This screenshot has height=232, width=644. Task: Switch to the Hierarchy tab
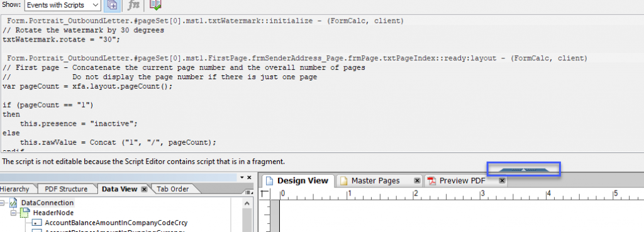click(15, 189)
